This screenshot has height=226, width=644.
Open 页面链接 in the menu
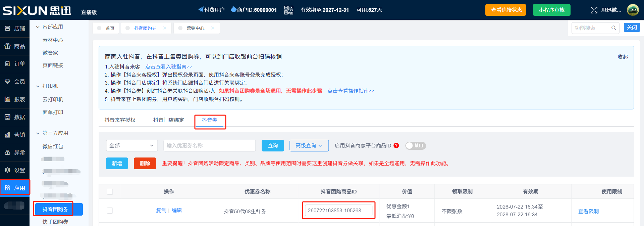pyautogui.click(x=53, y=65)
